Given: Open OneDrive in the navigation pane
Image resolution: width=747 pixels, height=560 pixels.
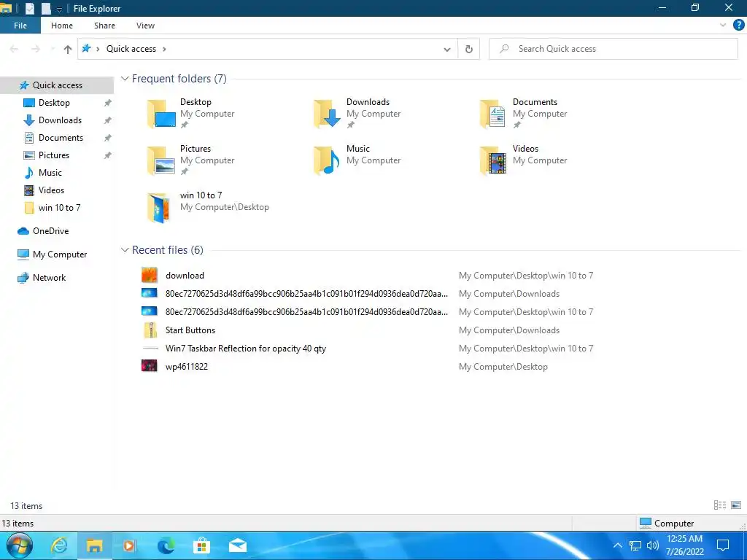Looking at the screenshot, I should click(x=50, y=231).
